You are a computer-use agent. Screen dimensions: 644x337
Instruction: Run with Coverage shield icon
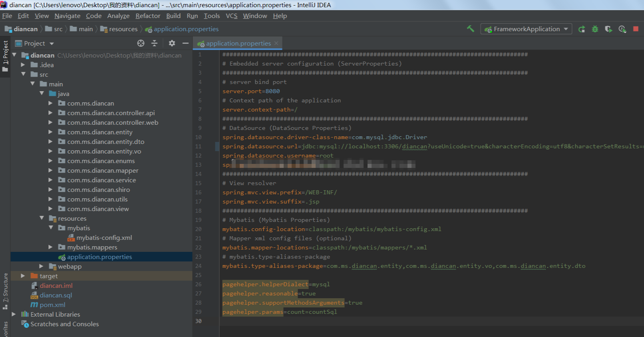click(x=608, y=29)
